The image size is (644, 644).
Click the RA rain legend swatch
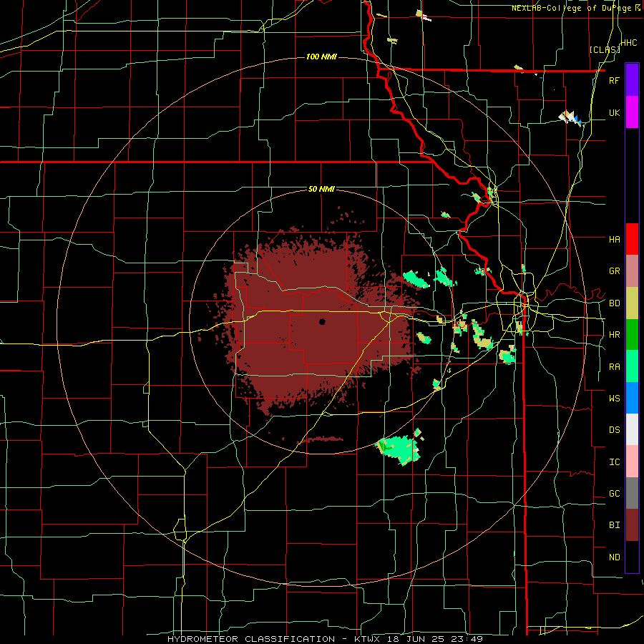click(632, 366)
